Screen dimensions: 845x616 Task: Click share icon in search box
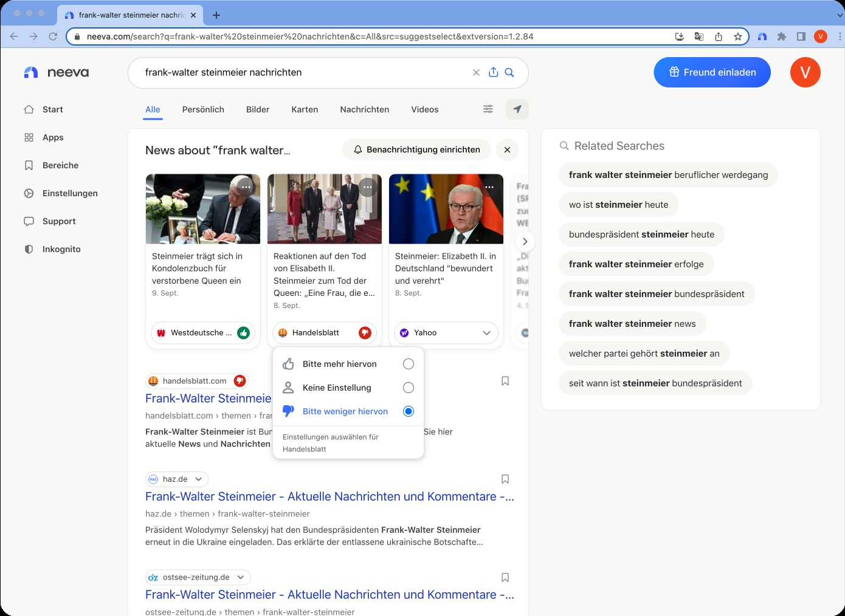click(x=493, y=72)
